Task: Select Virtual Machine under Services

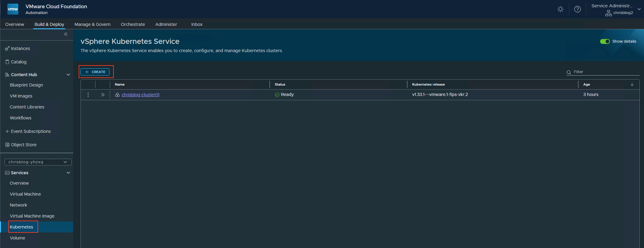Action: coord(25,194)
